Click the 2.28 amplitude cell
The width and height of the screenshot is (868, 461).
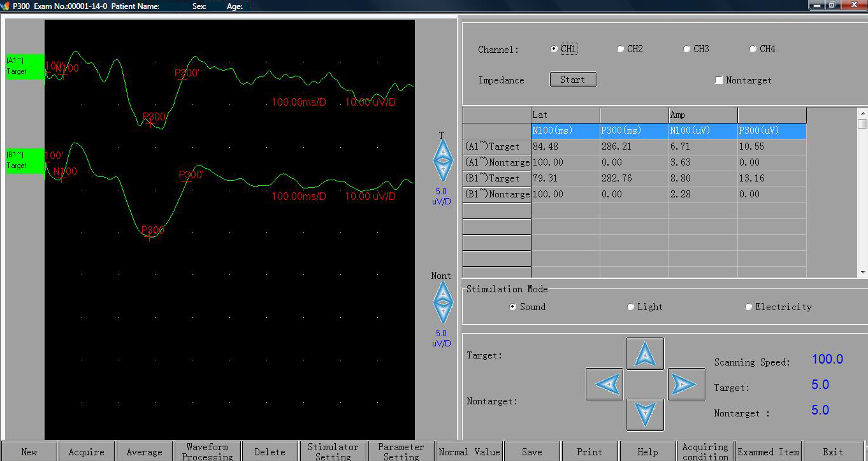pos(704,194)
